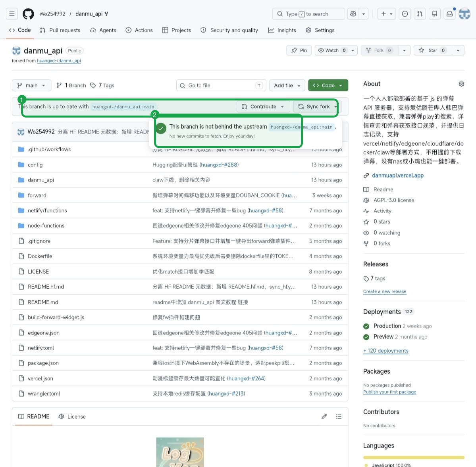476x467 pixels.
Task: Switch to the Pull requests tab
Action: click(60, 30)
